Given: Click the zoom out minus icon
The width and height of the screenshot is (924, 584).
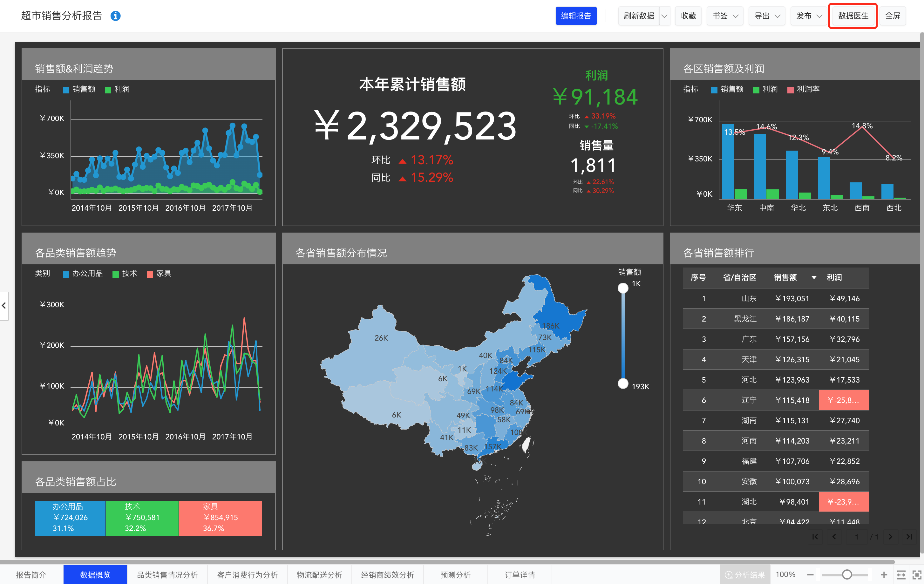Looking at the screenshot, I should [x=810, y=574].
